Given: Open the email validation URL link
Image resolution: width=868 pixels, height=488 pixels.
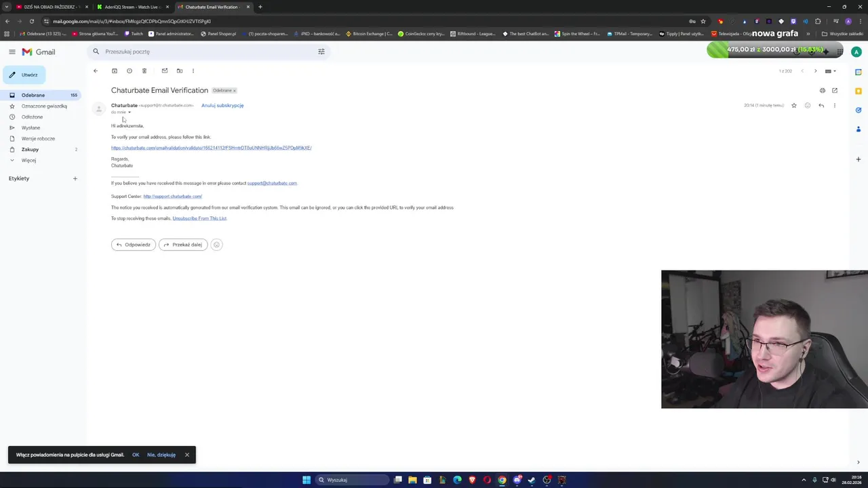Looking at the screenshot, I should [211, 148].
